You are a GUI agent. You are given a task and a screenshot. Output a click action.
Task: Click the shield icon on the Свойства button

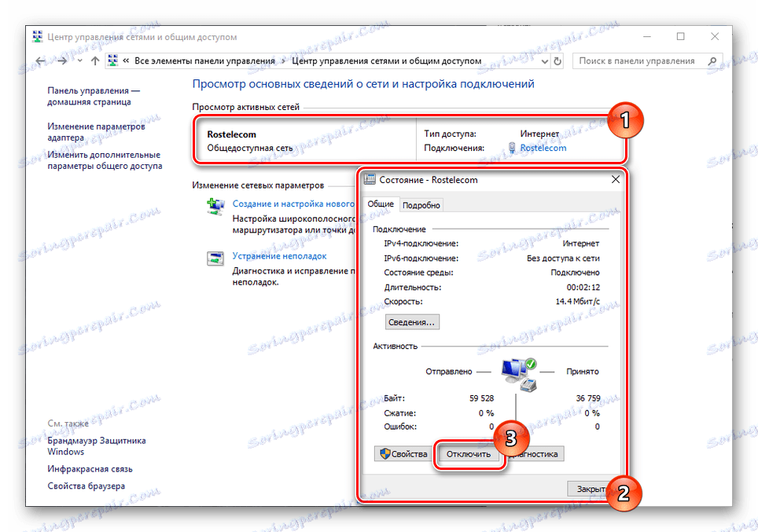coord(385,453)
